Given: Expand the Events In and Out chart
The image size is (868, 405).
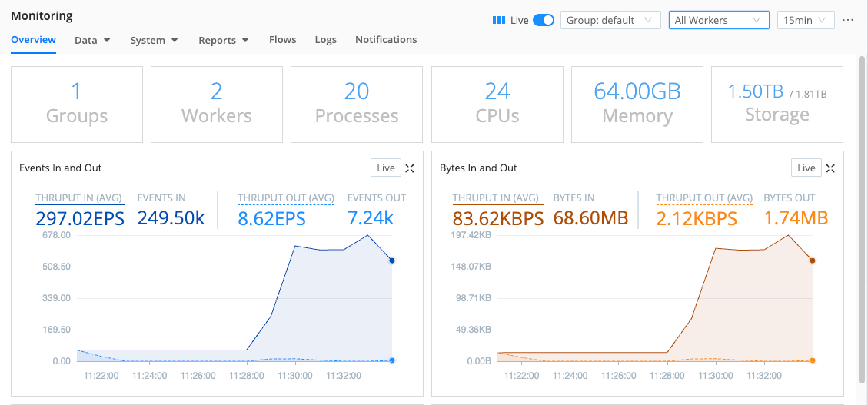Looking at the screenshot, I should 410,168.
